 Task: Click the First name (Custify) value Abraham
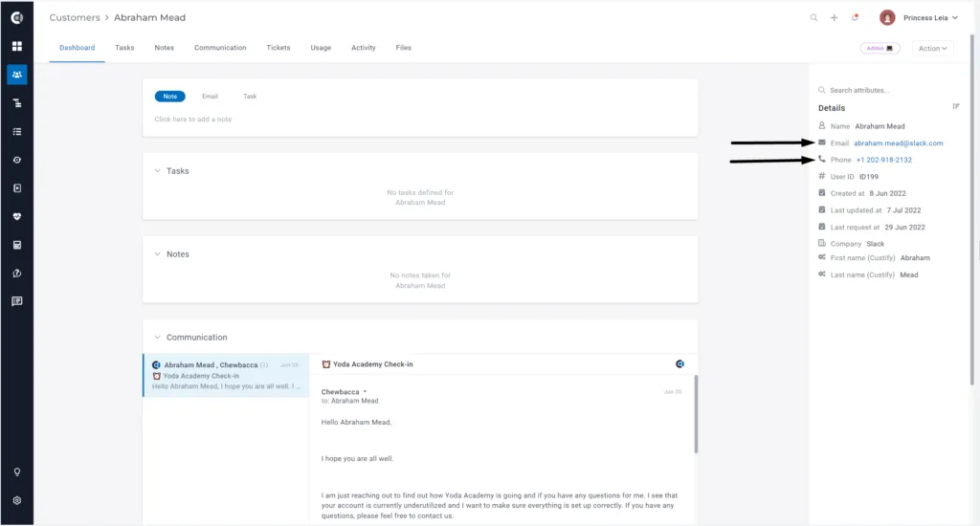(x=915, y=258)
